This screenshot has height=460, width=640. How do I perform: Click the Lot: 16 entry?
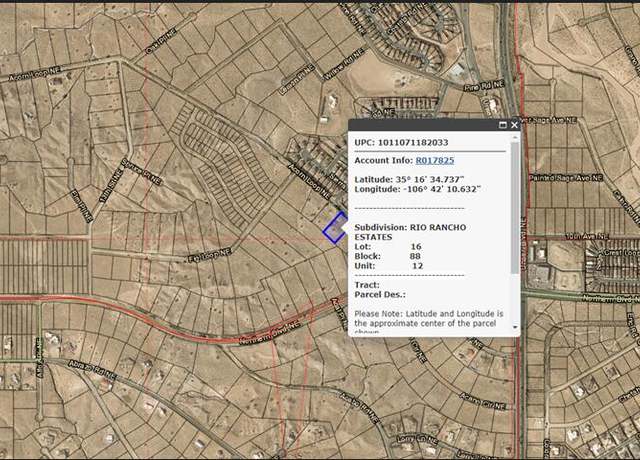click(388, 247)
